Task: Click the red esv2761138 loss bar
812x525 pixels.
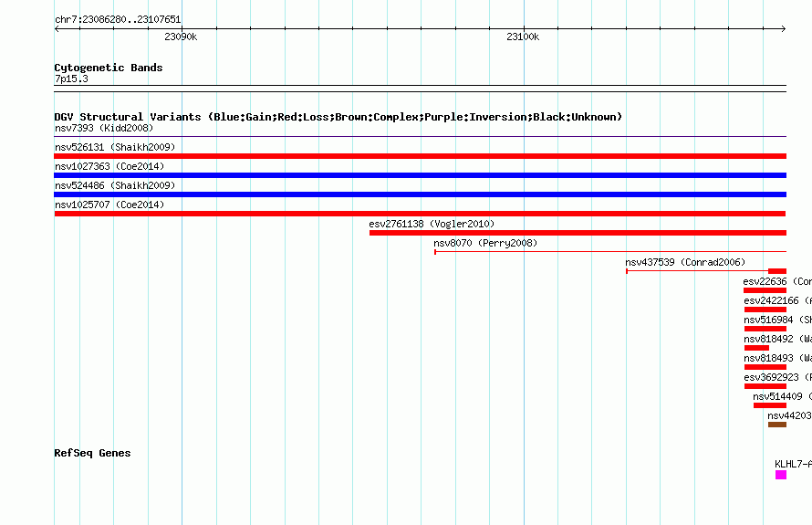Action: pos(578,233)
